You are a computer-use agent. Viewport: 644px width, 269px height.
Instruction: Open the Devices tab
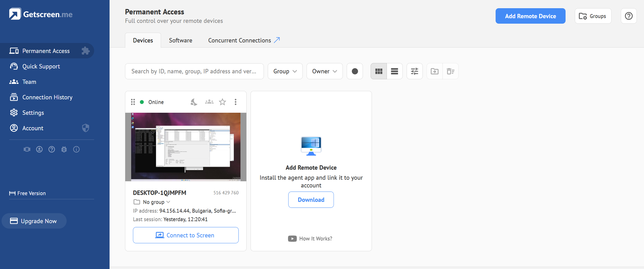tap(143, 40)
